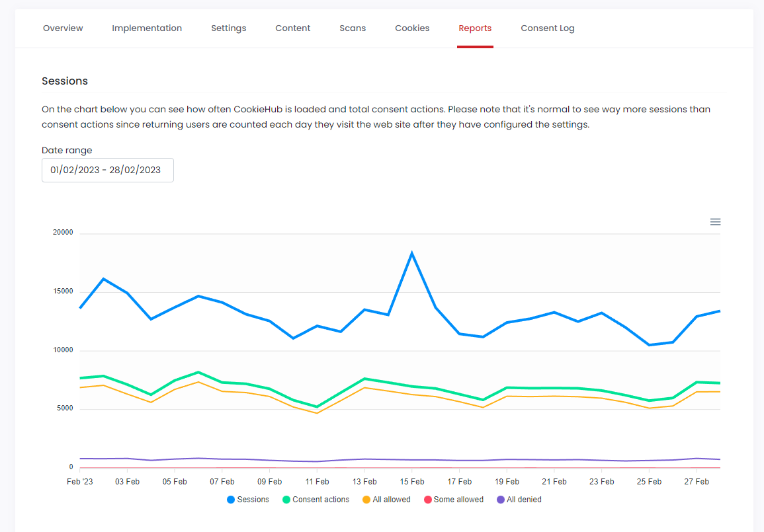Open the chart hamburger menu icon
Image resolution: width=764 pixels, height=532 pixels.
[715, 221]
